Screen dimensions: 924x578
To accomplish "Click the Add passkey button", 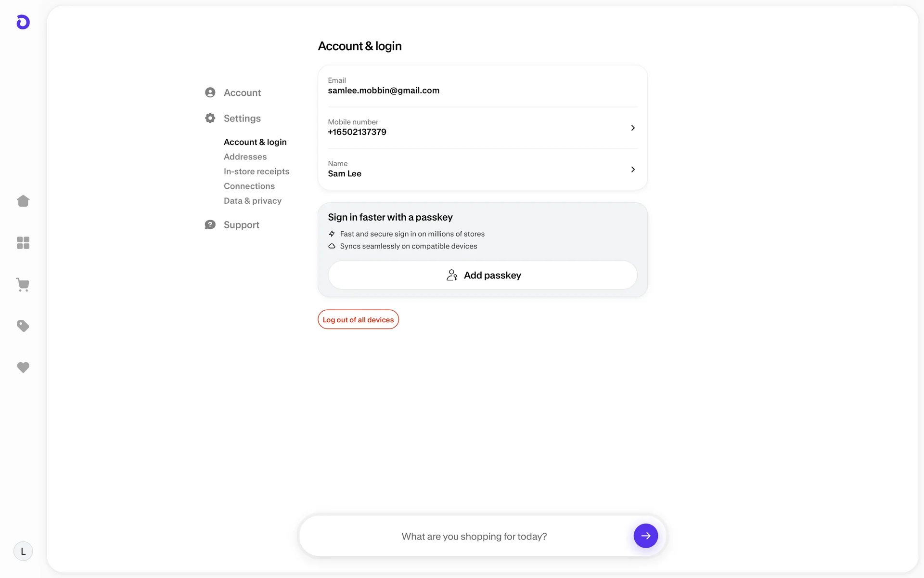I will click(483, 275).
